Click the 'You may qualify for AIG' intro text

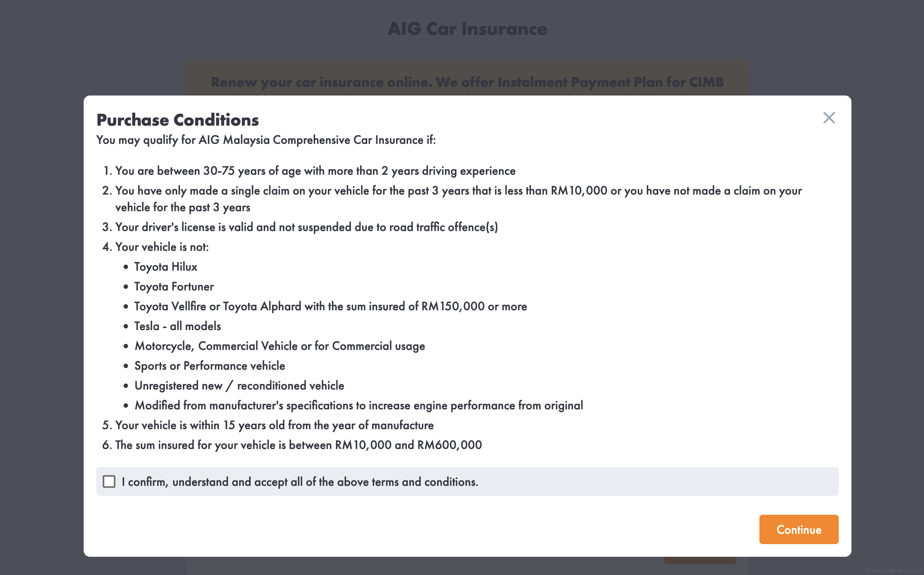pos(266,140)
